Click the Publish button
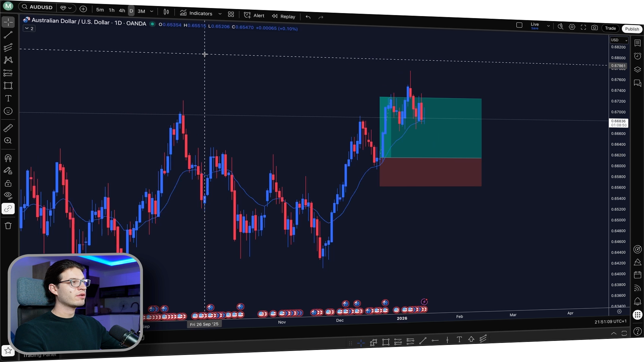This screenshot has width=644, height=362. point(632,29)
